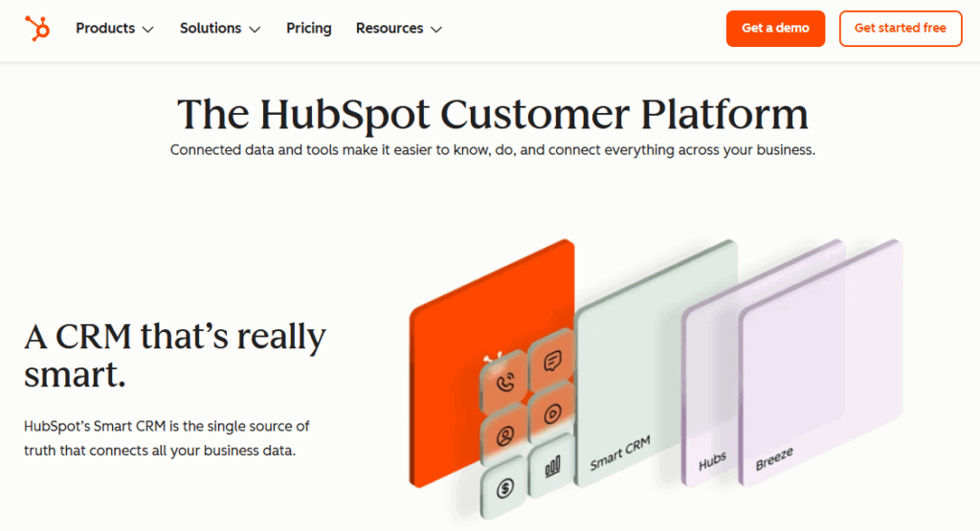
Task: Go to the Pricing page
Action: tap(309, 29)
